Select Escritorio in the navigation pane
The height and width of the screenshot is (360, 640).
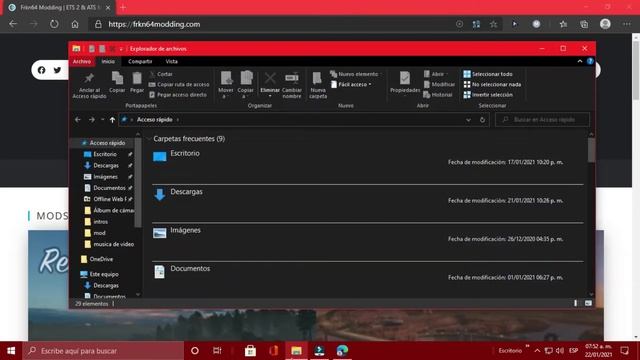pos(105,154)
